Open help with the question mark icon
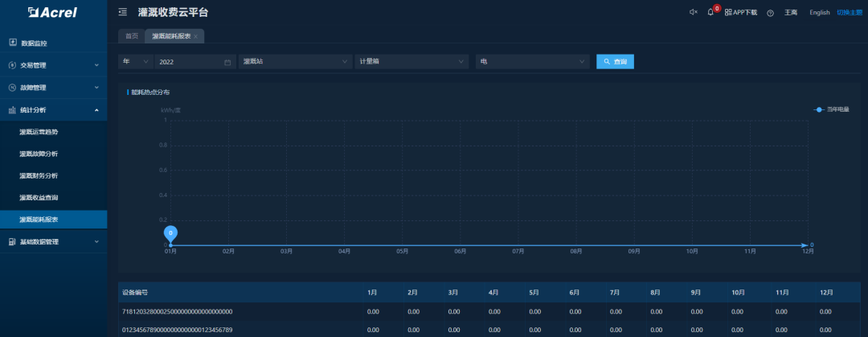Viewport: 868px width, 337px height. pyautogui.click(x=770, y=13)
